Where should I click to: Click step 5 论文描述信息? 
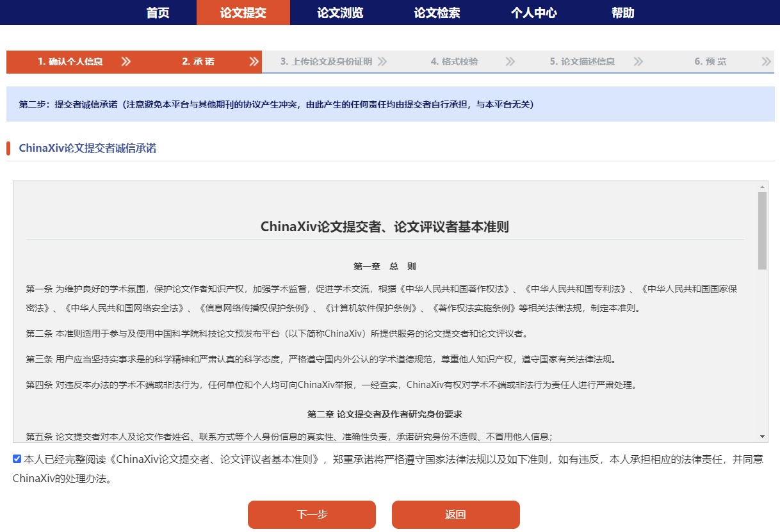point(582,62)
